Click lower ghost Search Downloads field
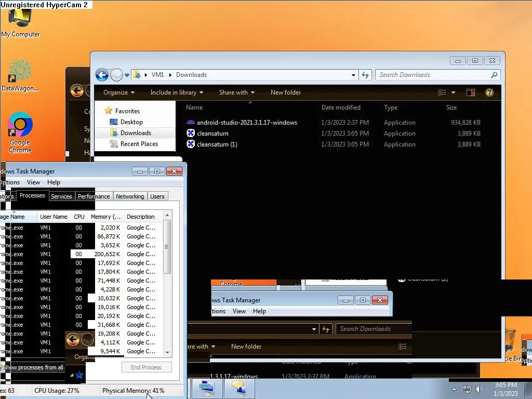The height and width of the screenshot is (399, 532). (373, 329)
